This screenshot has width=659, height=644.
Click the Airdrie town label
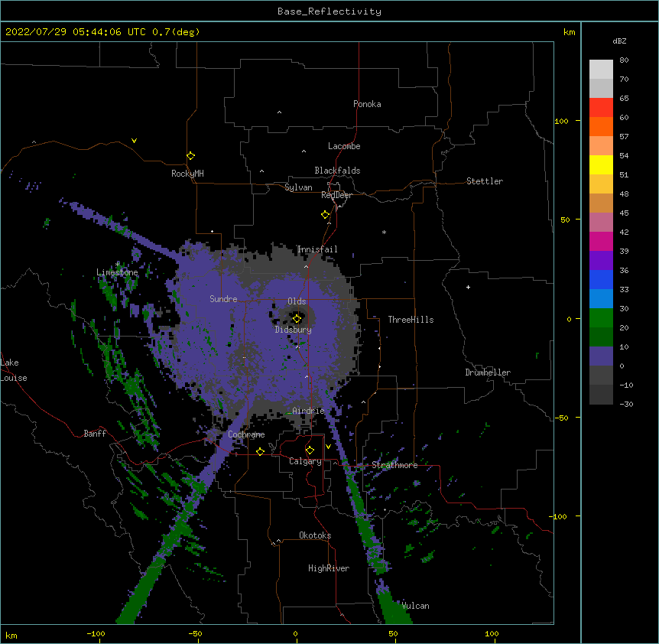pos(308,411)
